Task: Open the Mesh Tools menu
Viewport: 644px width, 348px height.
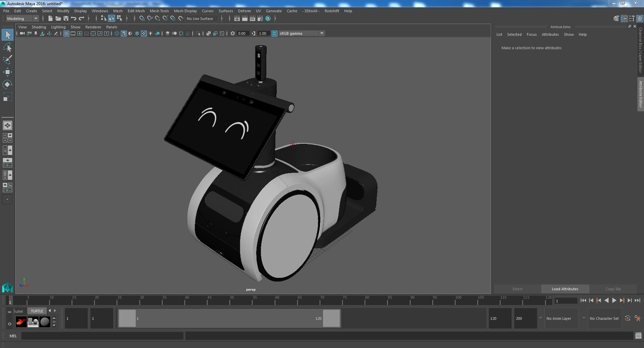Action: tap(159, 11)
